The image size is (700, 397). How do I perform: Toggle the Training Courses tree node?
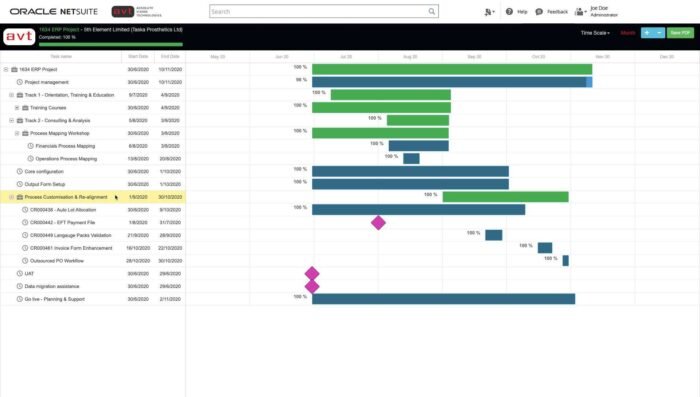17,108
